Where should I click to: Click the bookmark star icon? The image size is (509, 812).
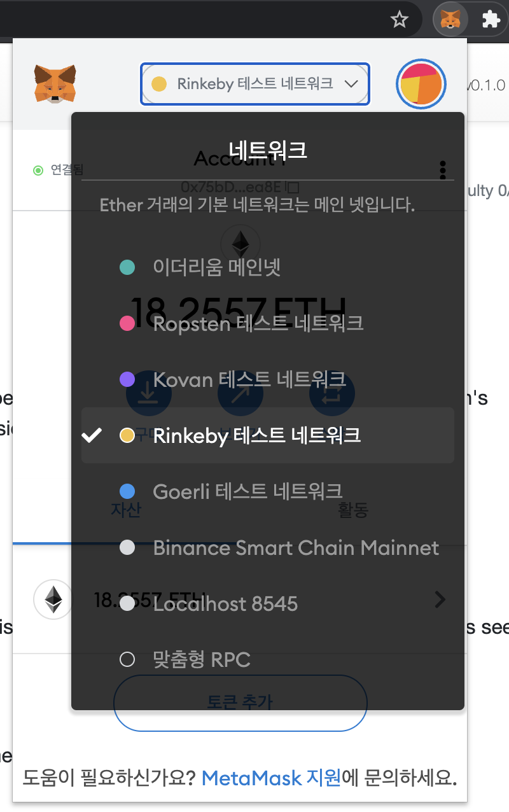pos(400,19)
